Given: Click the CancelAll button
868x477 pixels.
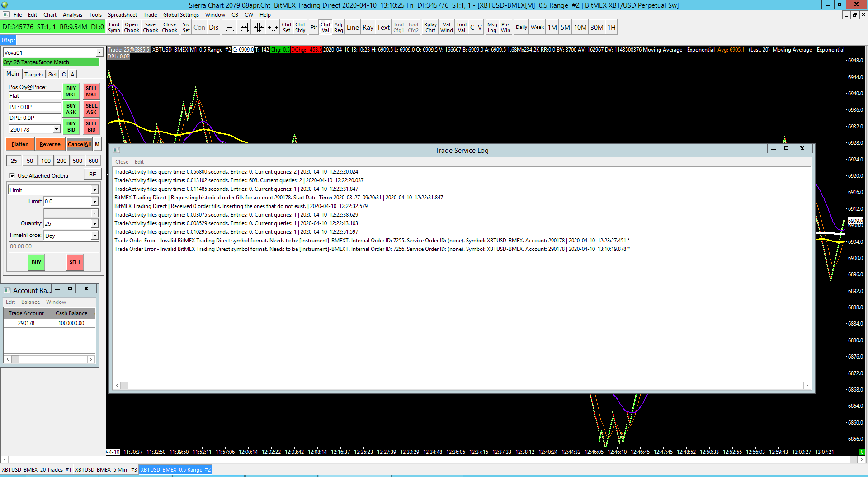Looking at the screenshot, I should tap(79, 145).
